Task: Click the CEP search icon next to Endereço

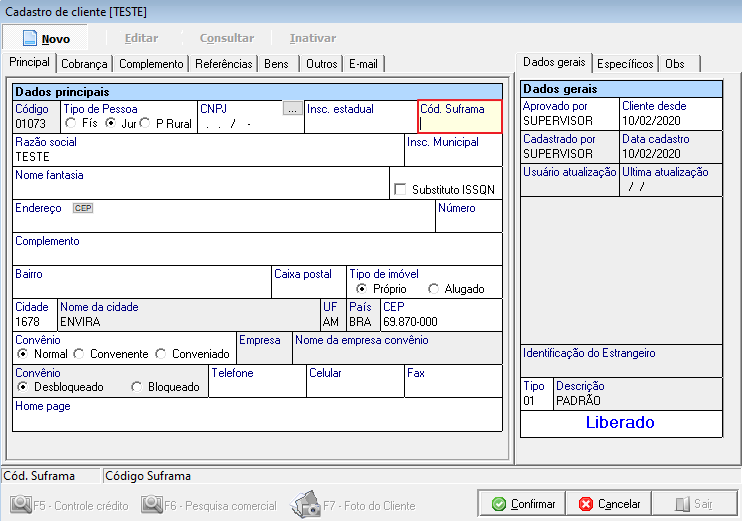Action: (82, 208)
